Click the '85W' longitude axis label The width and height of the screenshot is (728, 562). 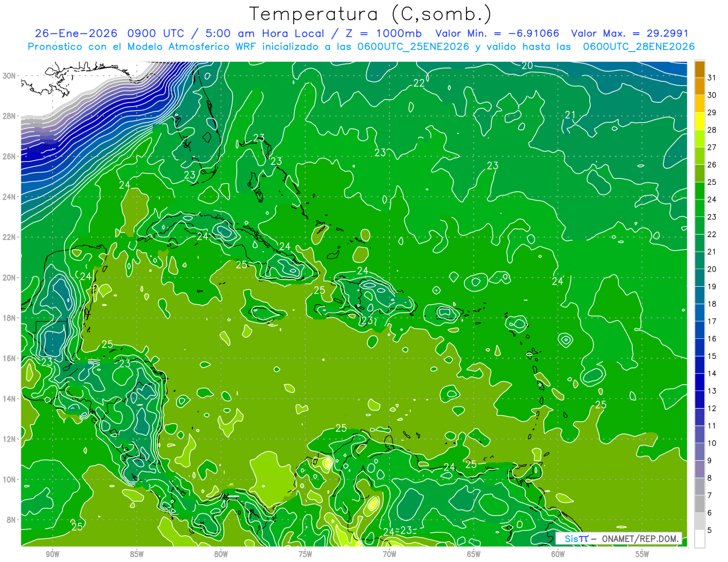136,554
